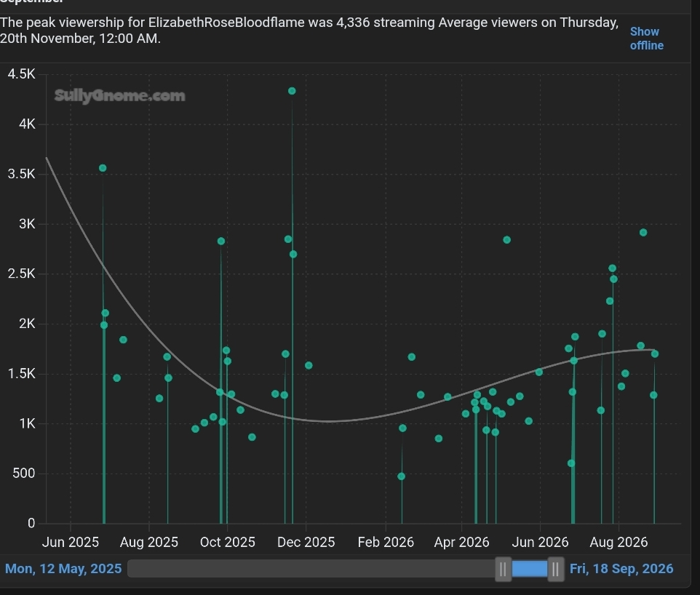The width and height of the screenshot is (700, 595).
Task: Click the gray trend line at its minimum
Action: (x=328, y=421)
